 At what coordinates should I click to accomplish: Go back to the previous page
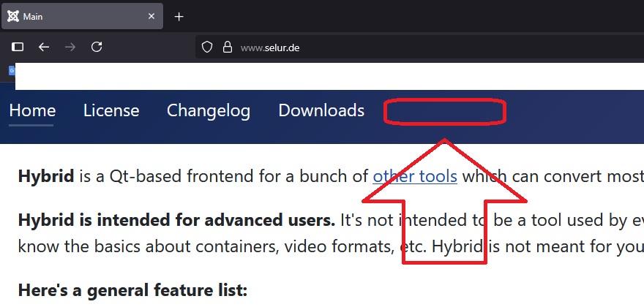[44, 48]
